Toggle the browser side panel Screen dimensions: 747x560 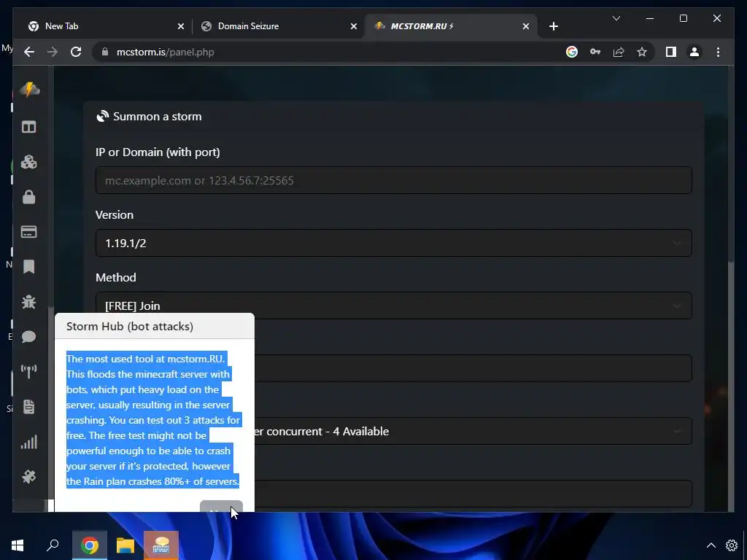671,52
